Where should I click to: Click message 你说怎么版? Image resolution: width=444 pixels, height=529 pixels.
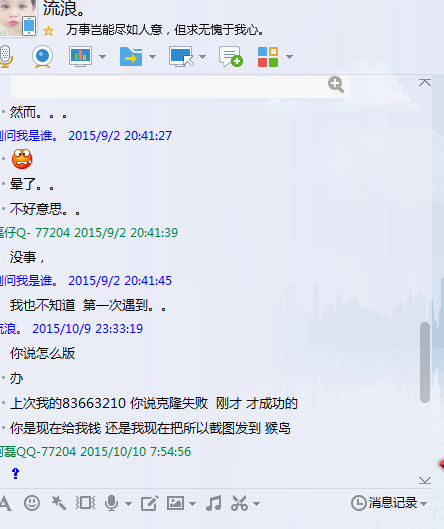43,353
